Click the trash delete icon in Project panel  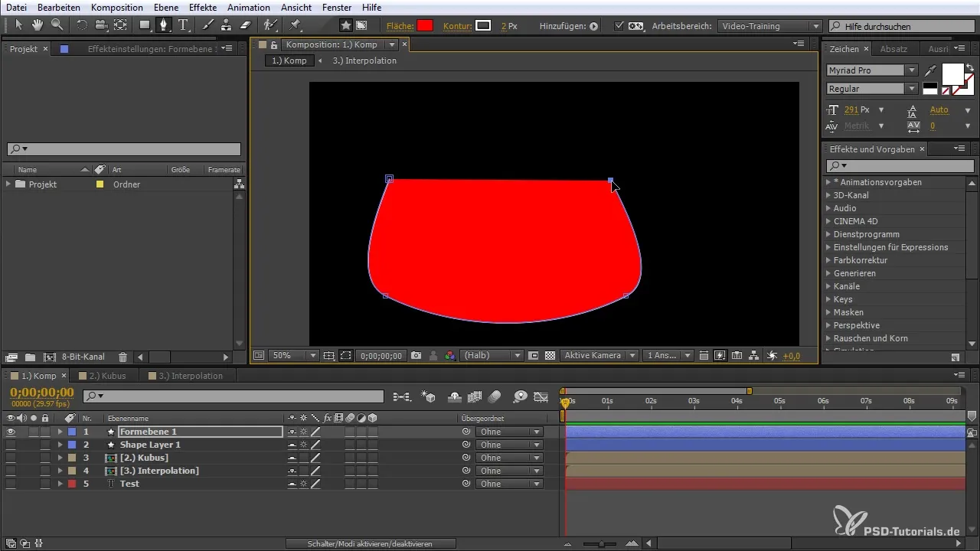(x=122, y=357)
